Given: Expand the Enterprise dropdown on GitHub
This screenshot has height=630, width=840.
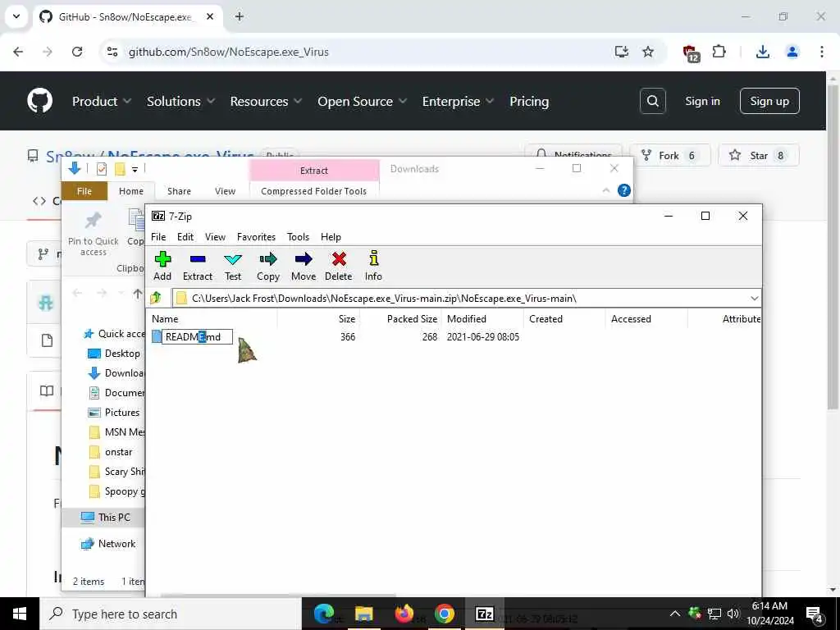Looking at the screenshot, I should 458,101.
